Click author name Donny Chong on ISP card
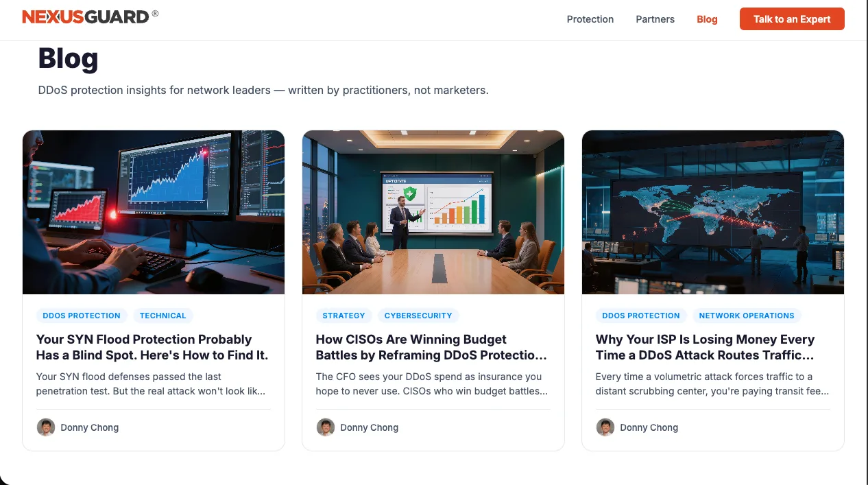Image resolution: width=868 pixels, height=485 pixels. [649, 427]
